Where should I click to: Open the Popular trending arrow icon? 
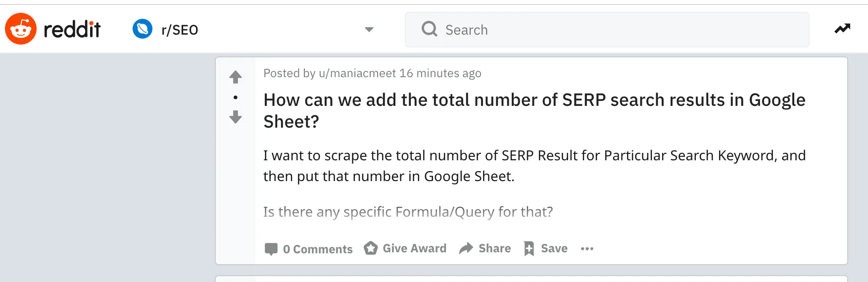(x=842, y=29)
